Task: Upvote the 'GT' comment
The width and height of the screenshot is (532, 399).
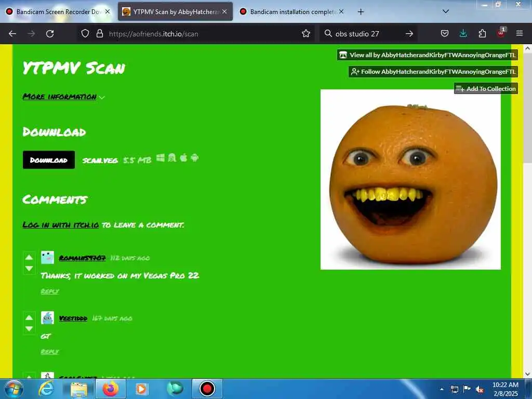Action: [29, 318]
